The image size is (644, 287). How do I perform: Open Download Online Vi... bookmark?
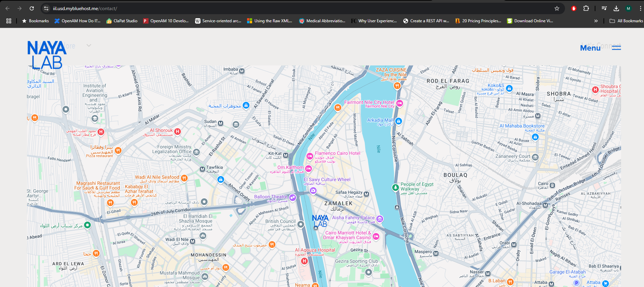point(530,21)
